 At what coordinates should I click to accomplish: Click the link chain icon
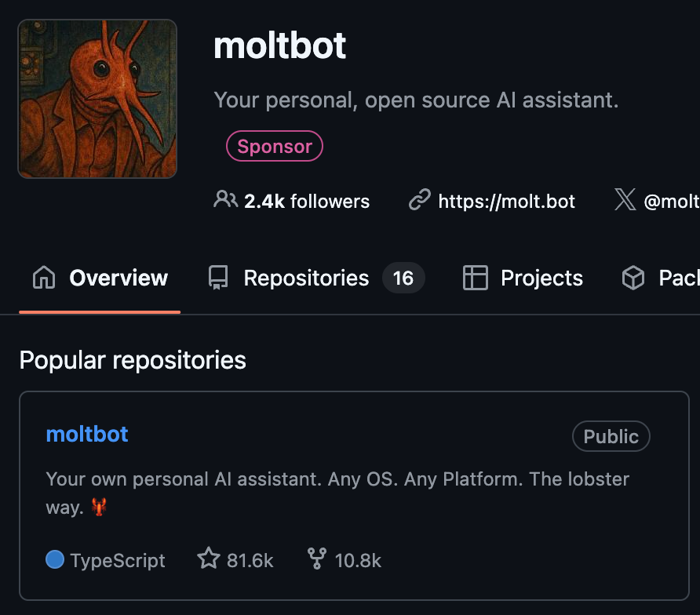click(x=420, y=201)
